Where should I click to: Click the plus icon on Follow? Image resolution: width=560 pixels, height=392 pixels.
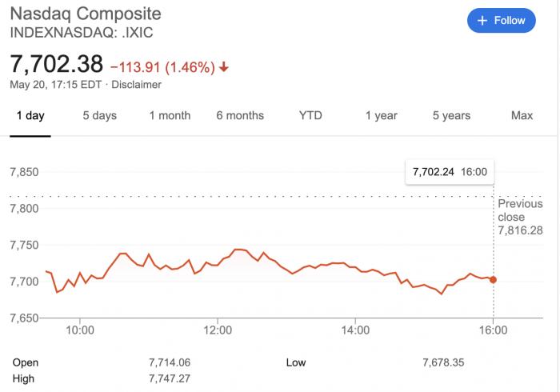pos(482,21)
